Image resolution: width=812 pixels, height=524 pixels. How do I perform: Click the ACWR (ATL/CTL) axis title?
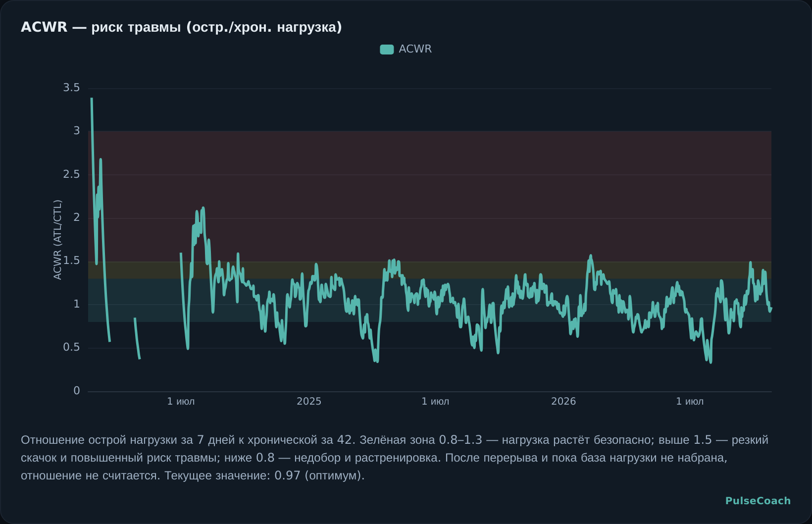click(57, 240)
